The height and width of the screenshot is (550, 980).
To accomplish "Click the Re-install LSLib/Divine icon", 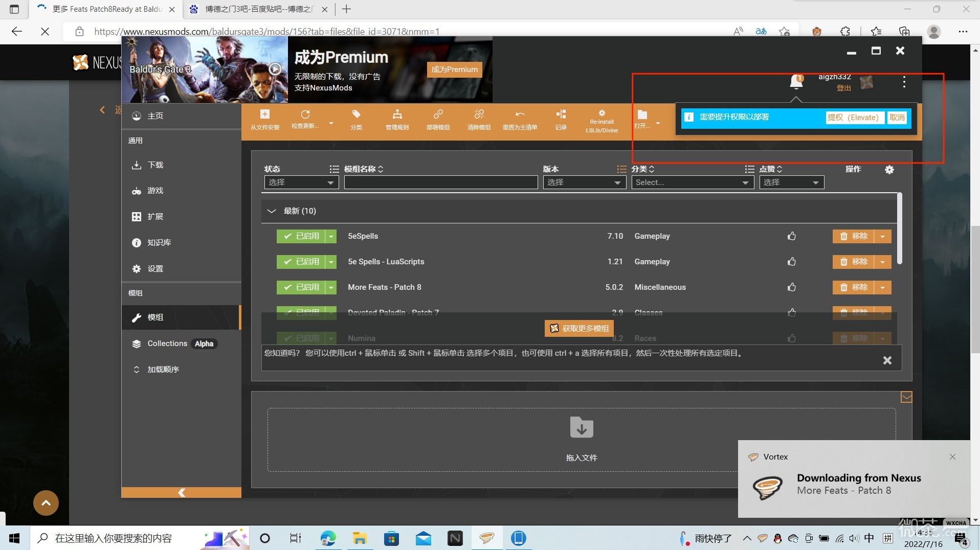I will 602,113.
